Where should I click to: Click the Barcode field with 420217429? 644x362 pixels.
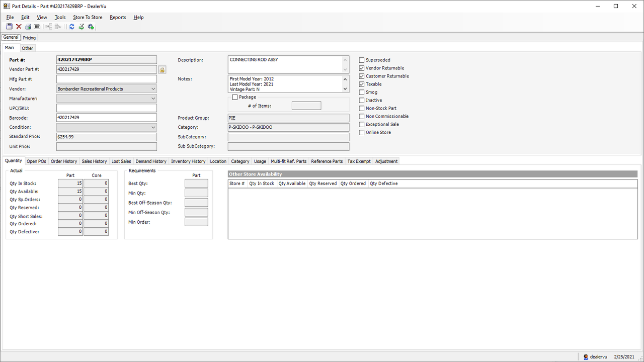tap(107, 118)
